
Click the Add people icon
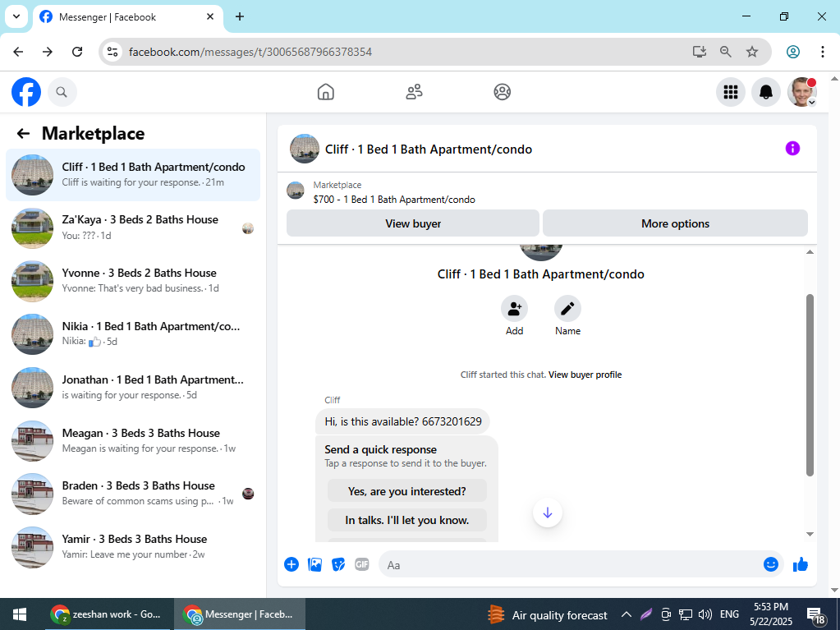pos(514,309)
